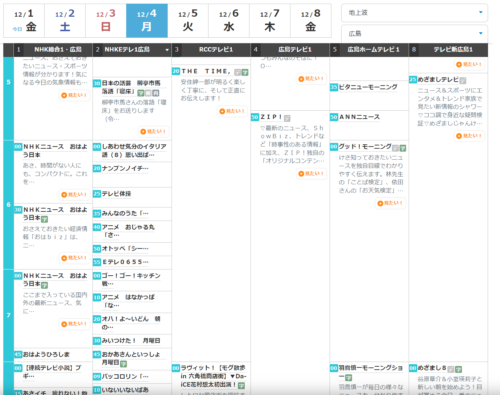Screen dimensions: 500x395
Task: Open the ナンブンノイチ… program
Action: tap(125, 169)
